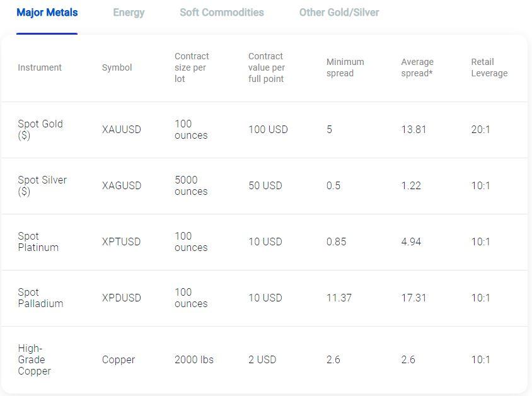Image resolution: width=532 pixels, height=396 pixels.
Task: Click the Major Metals tab
Action: click(x=47, y=13)
